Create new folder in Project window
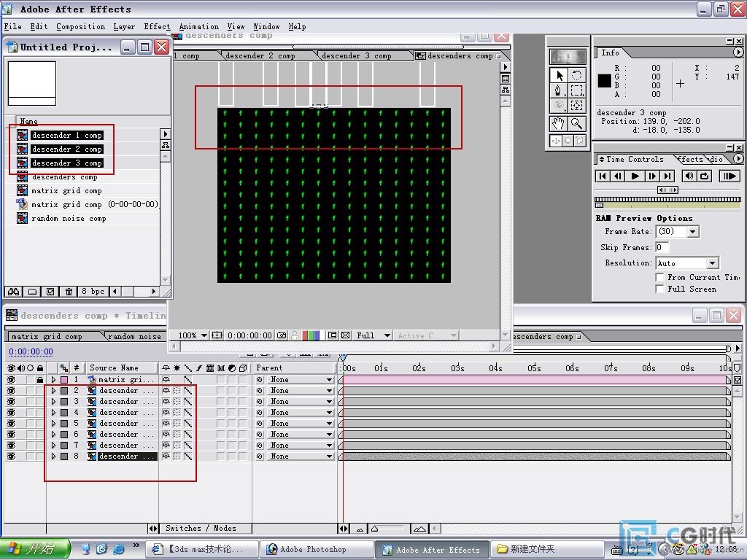The image size is (747, 560). tap(32, 292)
